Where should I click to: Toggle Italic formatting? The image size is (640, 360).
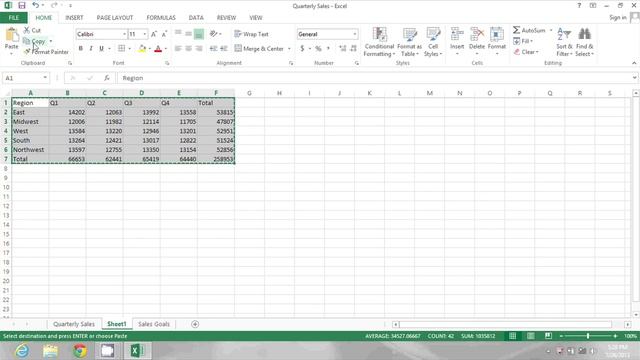click(91, 49)
